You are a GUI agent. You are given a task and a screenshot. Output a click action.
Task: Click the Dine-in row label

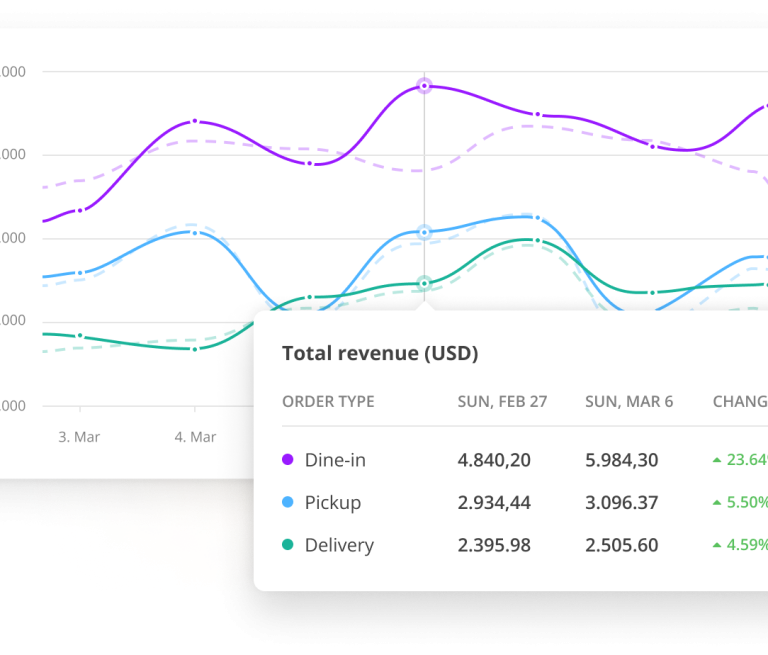[335, 460]
